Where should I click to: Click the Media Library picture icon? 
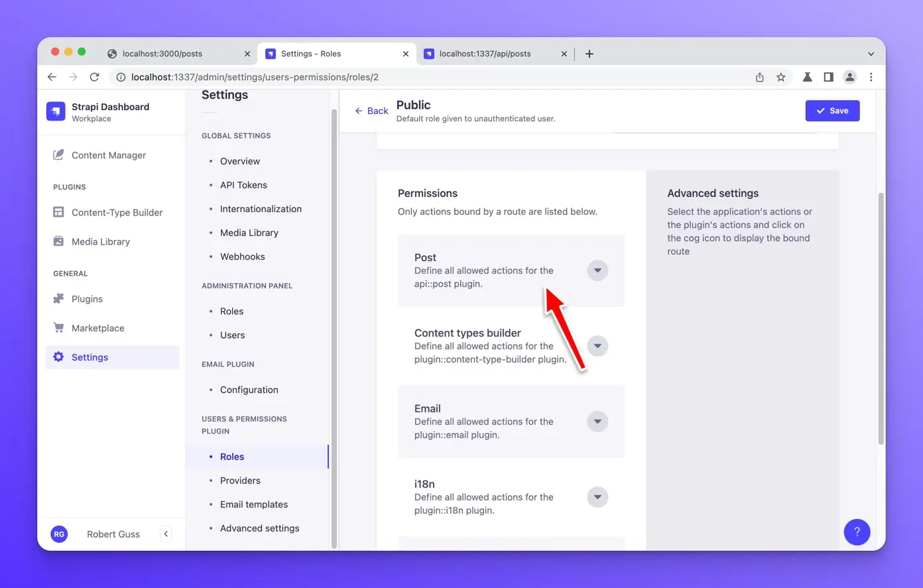[58, 241]
